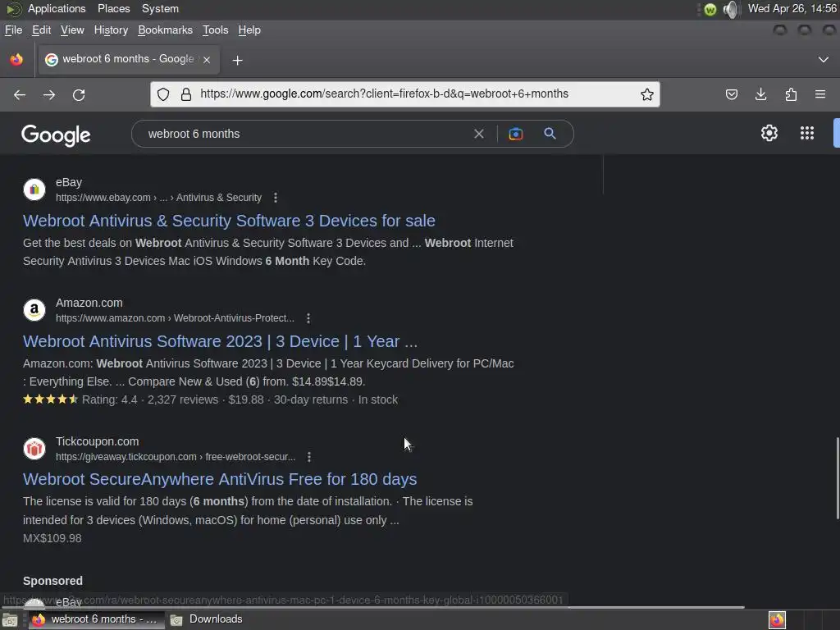Open the Applications menu
The height and width of the screenshot is (630, 840).
tap(57, 8)
